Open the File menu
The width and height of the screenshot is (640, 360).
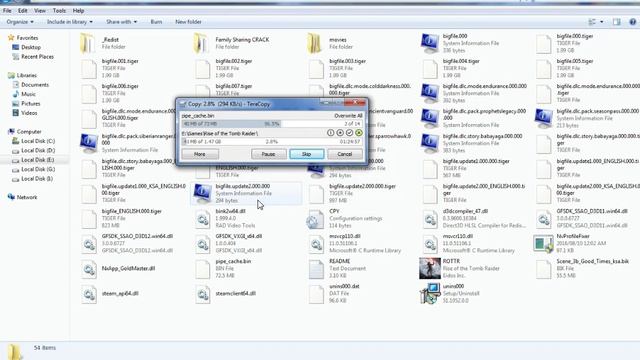click(x=7, y=11)
